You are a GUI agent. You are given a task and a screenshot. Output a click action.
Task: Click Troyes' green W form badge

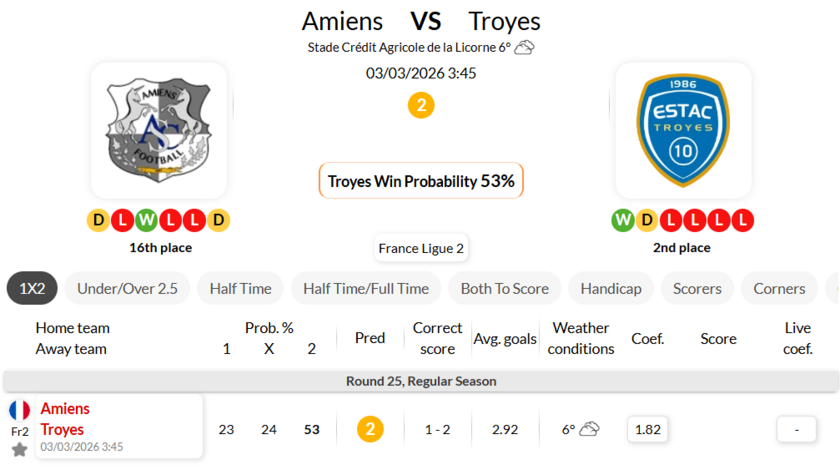point(622,220)
